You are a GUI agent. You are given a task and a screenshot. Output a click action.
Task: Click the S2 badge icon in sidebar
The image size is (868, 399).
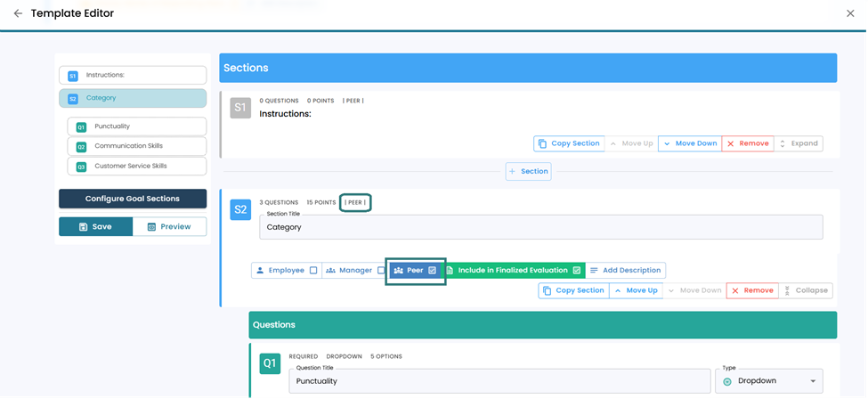click(72, 99)
